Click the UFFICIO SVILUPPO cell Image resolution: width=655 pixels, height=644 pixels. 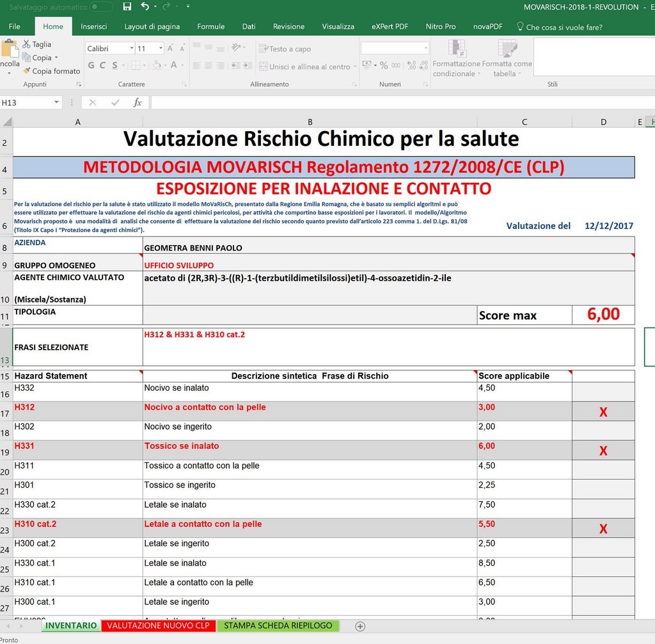pyautogui.click(x=388, y=262)
